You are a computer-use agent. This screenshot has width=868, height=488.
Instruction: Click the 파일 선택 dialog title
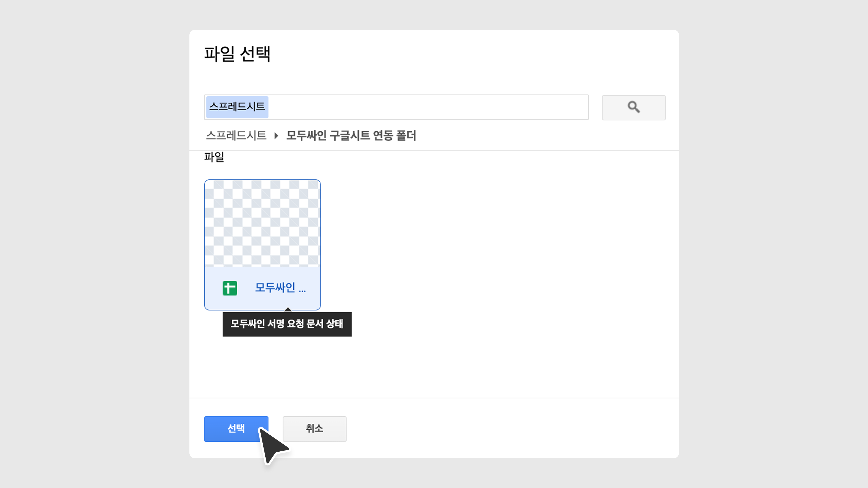(237, 54)
